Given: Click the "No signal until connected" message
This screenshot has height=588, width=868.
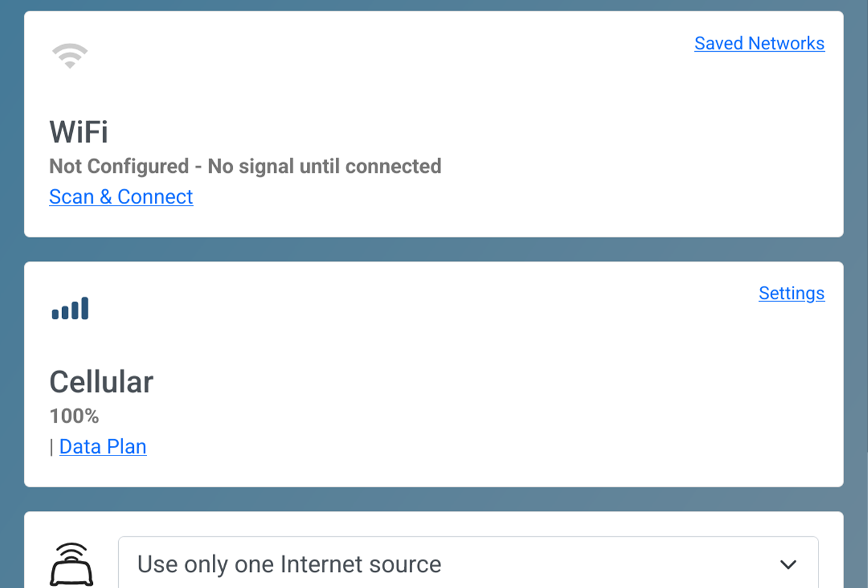Looking at the screenshot, I should pyautogui.click(x=324, y=166).
